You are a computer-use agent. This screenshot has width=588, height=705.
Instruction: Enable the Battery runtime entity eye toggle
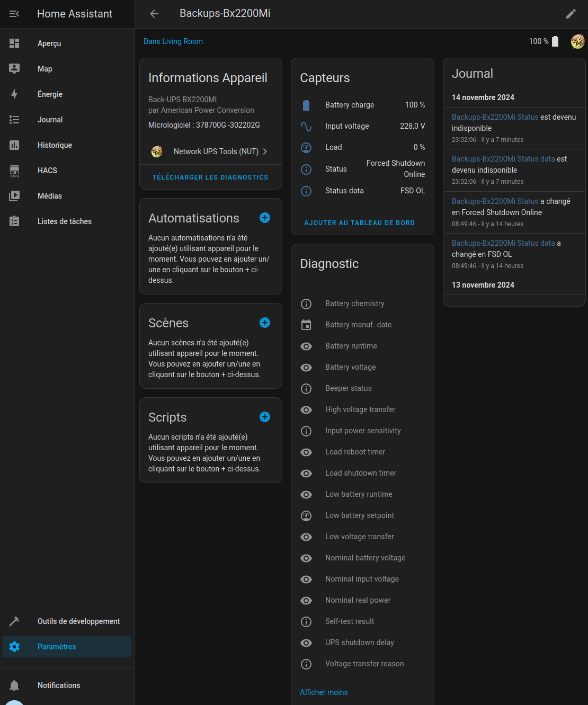point(306,346)
